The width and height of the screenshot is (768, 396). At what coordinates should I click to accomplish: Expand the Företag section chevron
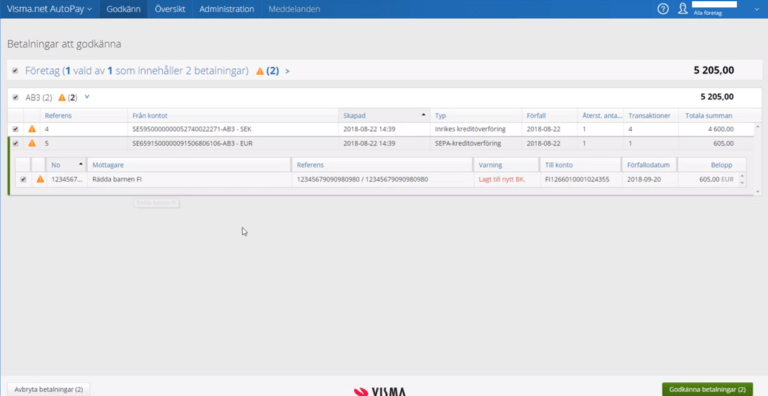(287, 72)
